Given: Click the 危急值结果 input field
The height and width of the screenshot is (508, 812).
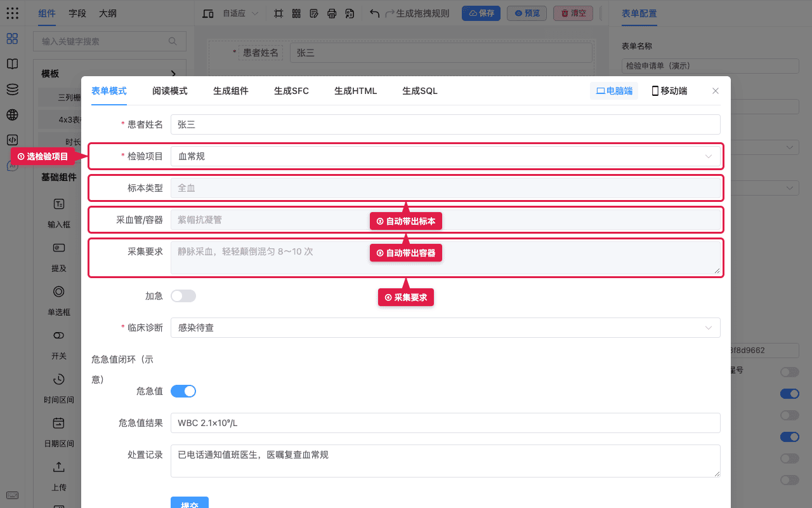Looking at the screenshot, I should [x=445, y=423].
